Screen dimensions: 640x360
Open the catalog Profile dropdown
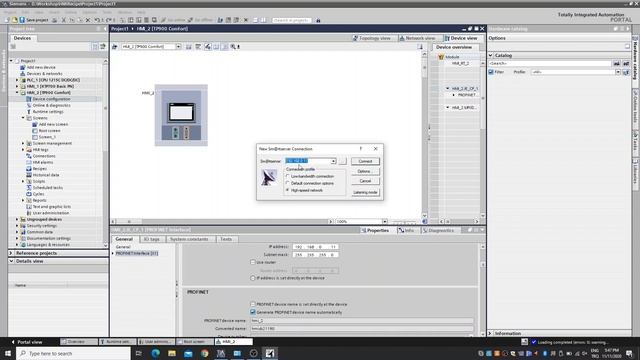click(x=618, y=72)
